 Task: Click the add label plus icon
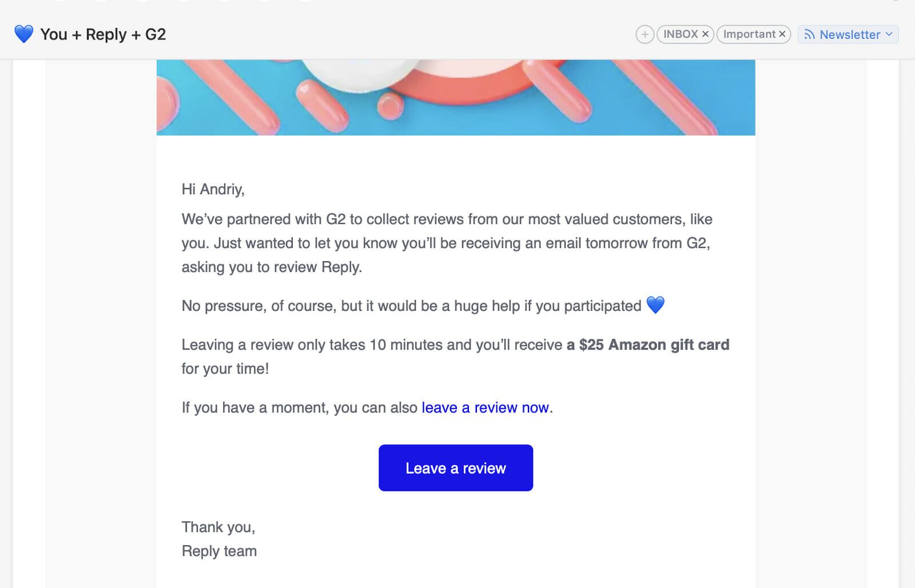click(x=645, y=34)
